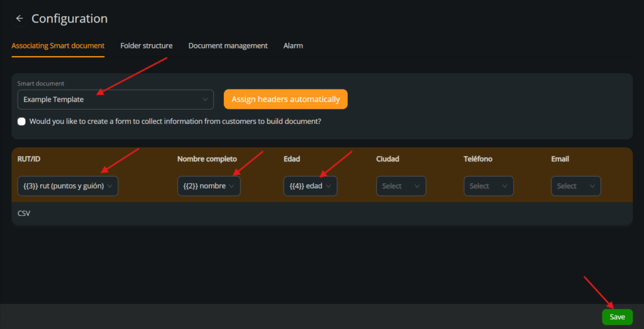Open the Nombre completo dropdown showing nombre

(209, 186)
